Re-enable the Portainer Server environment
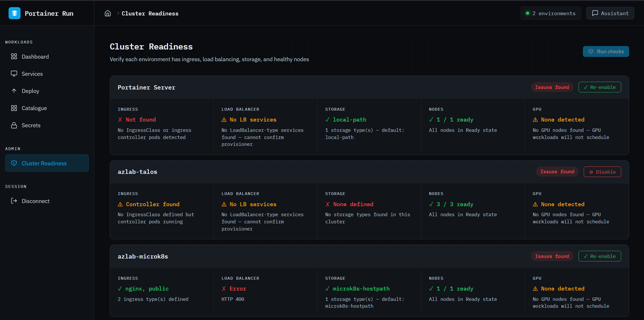 [x=599, y=87]
